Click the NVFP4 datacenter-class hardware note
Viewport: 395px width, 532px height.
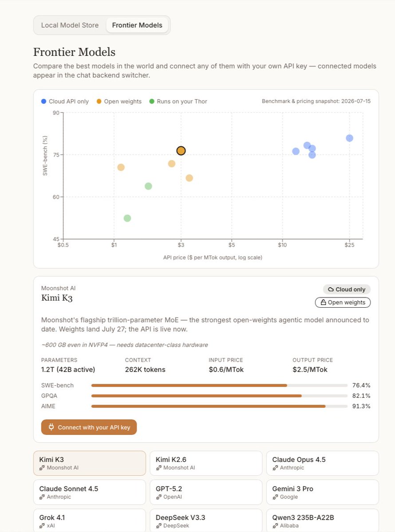124,345
